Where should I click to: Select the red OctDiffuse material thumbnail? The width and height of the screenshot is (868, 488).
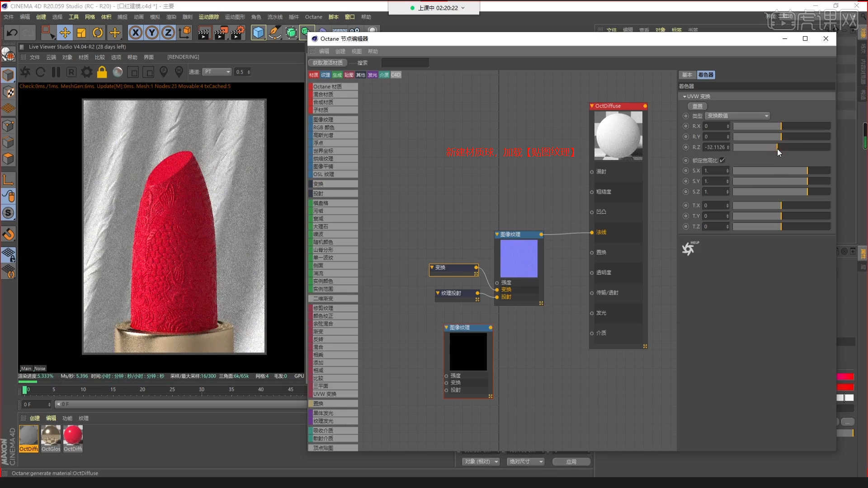pos(73,438)
